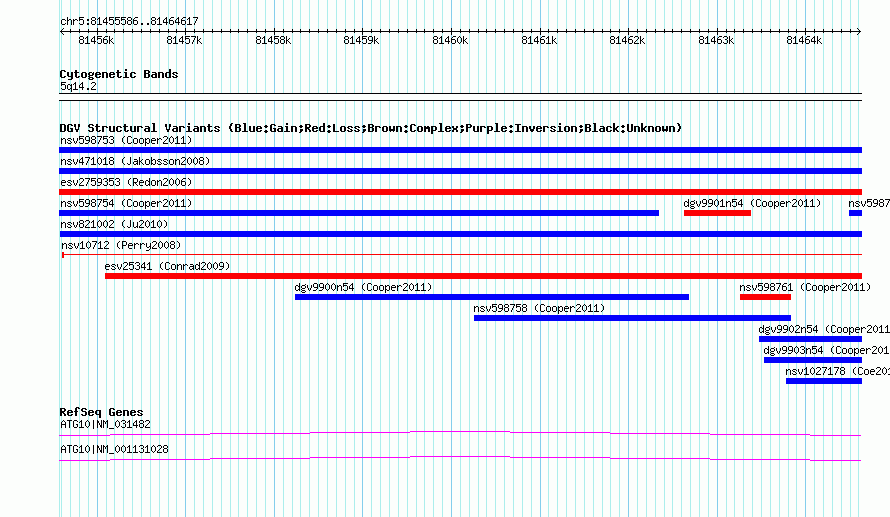Open the dgv9901n54 (Cooper2011) label

(x=752, y=203)
